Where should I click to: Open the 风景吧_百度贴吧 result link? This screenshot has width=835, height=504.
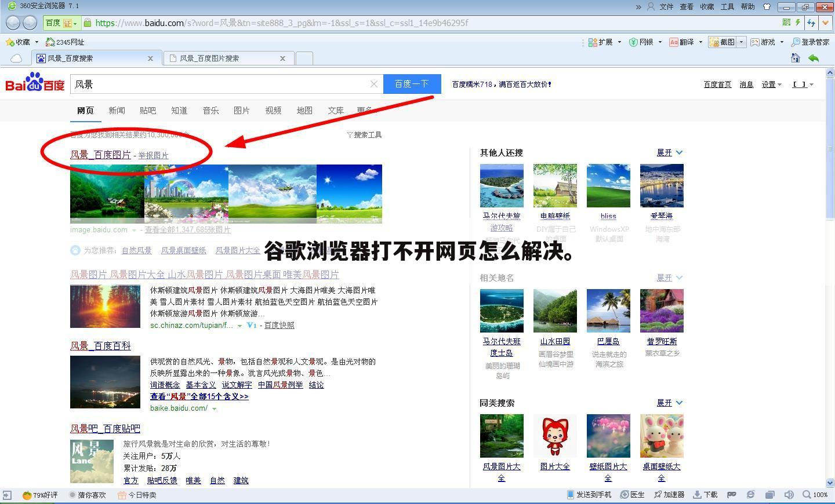click(105, 429)
